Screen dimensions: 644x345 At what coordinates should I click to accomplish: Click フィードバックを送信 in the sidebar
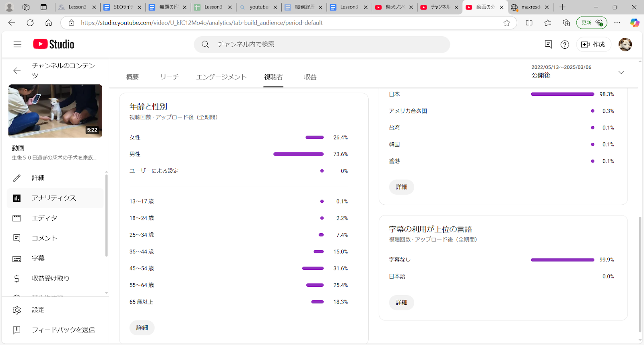point(55,330)
